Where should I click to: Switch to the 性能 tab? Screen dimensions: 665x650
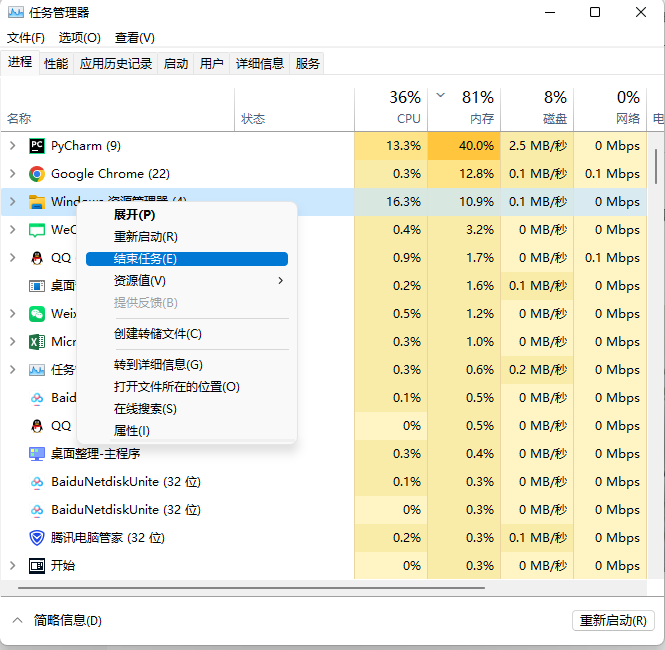tap(56, 64)
